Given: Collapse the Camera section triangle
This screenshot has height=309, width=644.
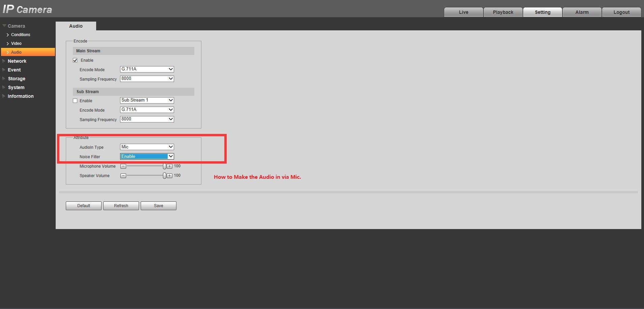Looking at the screenshot, I should pos(4,26).
